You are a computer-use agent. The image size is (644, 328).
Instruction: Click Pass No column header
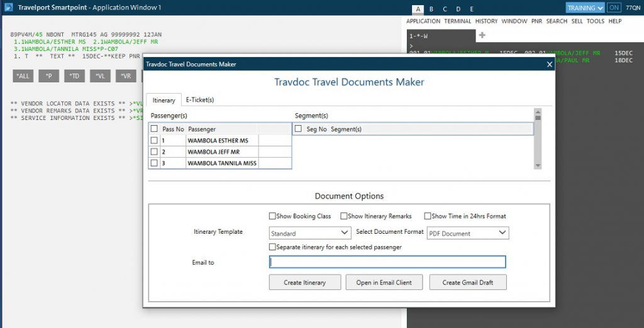pos(173,129)
